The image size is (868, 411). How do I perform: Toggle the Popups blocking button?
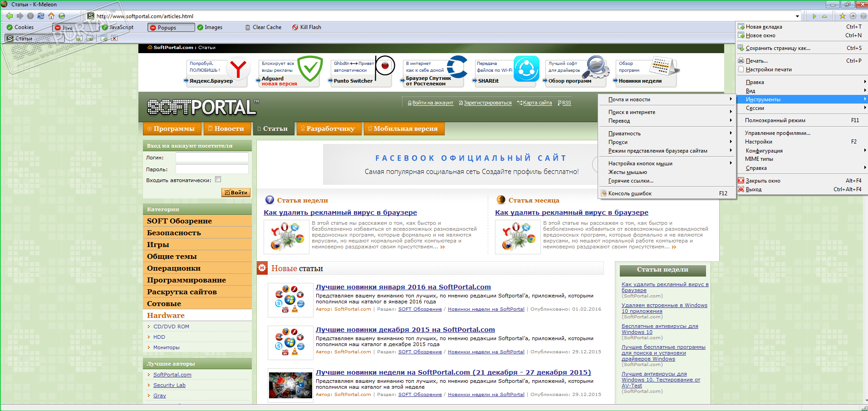(171, 28)
